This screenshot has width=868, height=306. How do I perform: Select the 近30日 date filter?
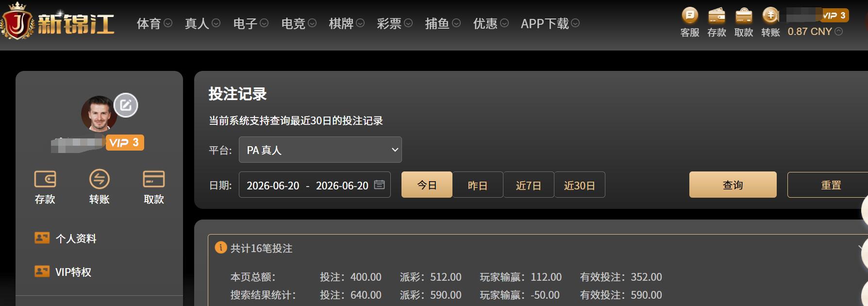pos(580,185)
